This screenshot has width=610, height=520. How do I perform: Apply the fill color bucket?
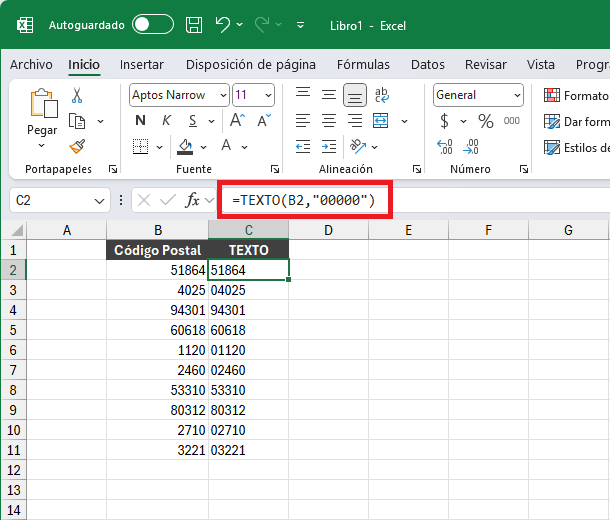pyautogui.click(x=185, y=147)
